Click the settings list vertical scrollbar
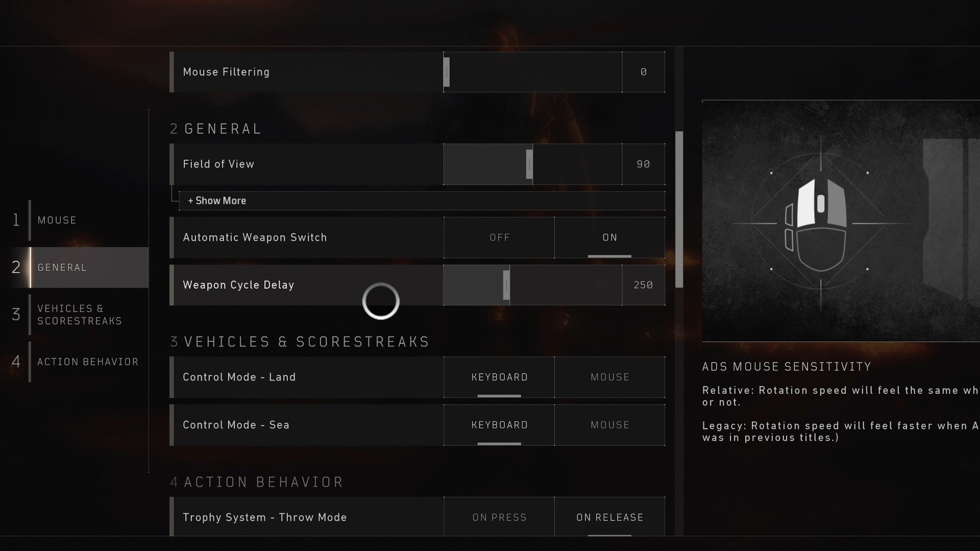The width and height of the screenshot is (980, 551). click(679, 209)
